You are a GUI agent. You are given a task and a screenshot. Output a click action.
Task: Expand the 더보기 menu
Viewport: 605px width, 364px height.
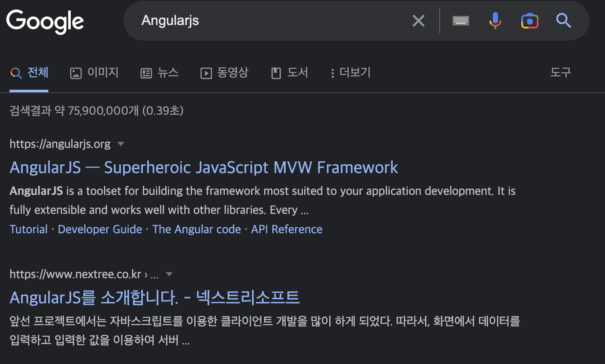click(350, 72)
